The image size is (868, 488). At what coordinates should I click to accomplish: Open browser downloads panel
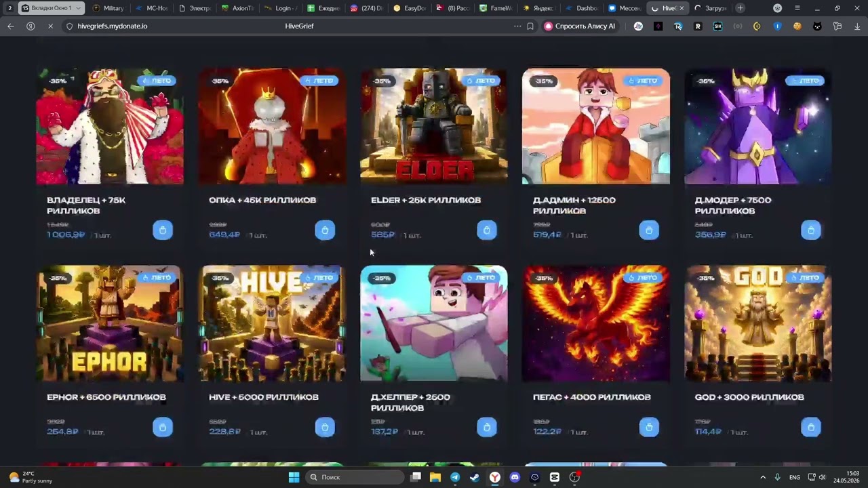pyautogui.click(x=857, y=26)
